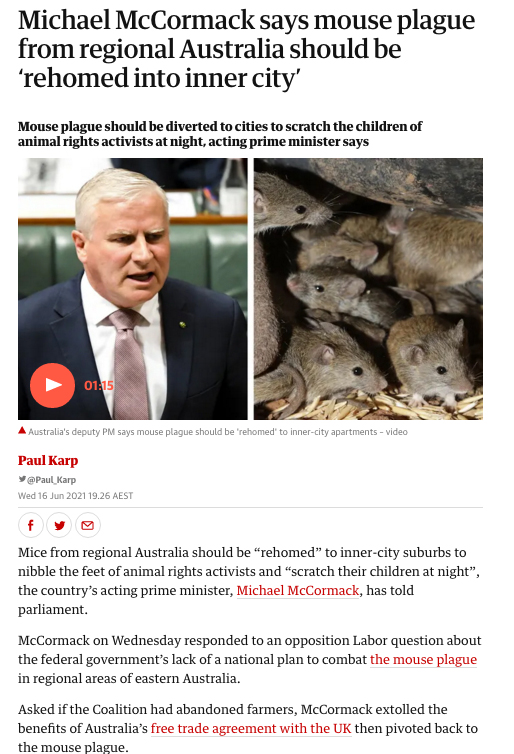This screenshot has width=514, height=754.
Task: Click the paragraph starting 'Asked if the Coalition'
Action: tap(248, 728)
